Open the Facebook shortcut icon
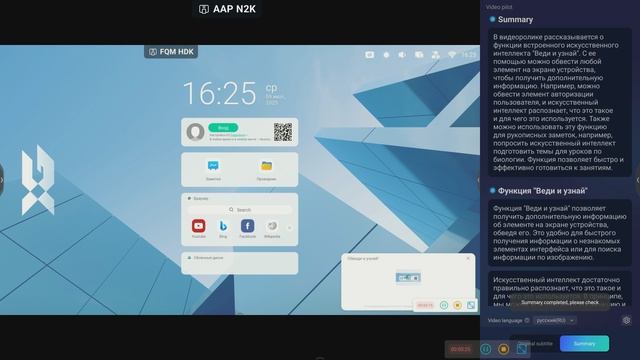The height and width of the screenshot is (360, 640). [x=247, y=226]
